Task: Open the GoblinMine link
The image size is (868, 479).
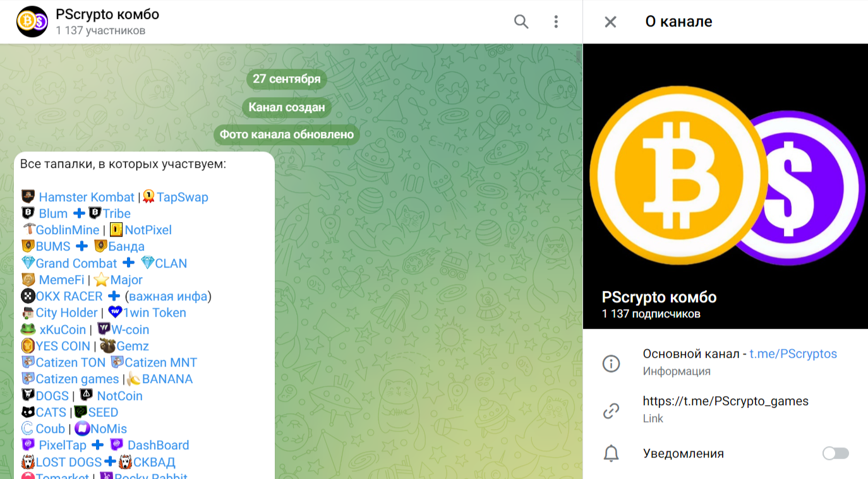Action: click(68, 230)
